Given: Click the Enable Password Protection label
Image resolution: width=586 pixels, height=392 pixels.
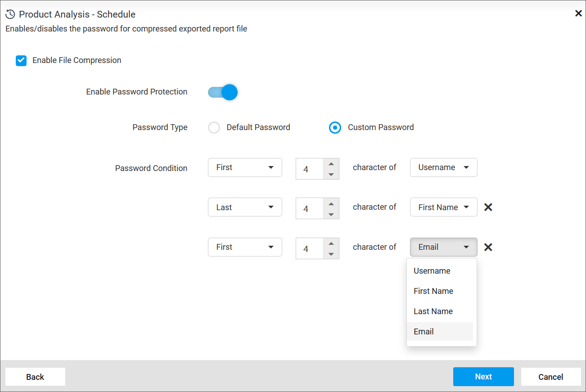Looking at the screenshot, I should 137,92.
